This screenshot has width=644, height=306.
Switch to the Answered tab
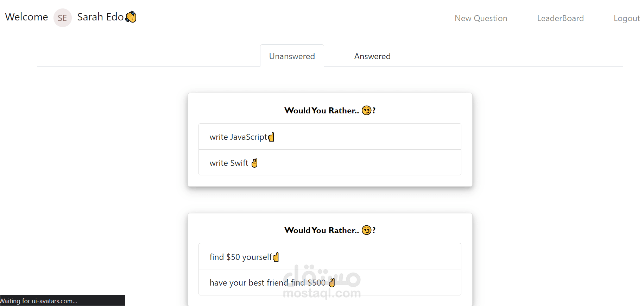[x=372, y=56]
